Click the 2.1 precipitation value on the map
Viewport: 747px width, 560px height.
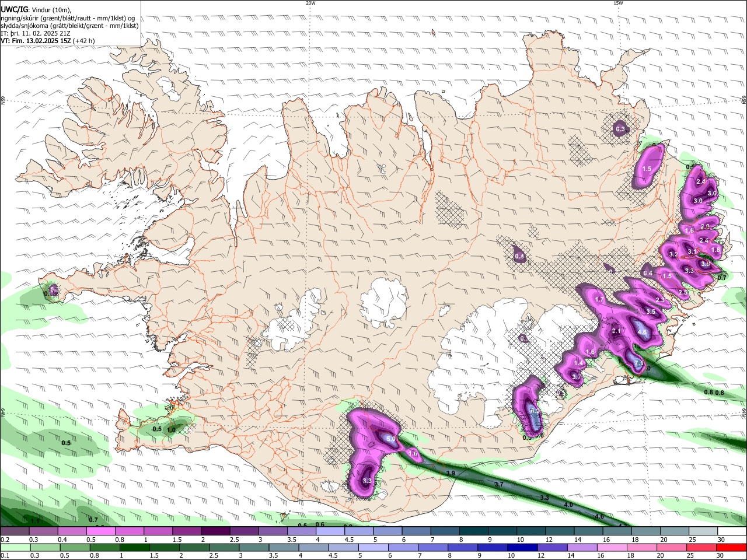tap(616, 331)
